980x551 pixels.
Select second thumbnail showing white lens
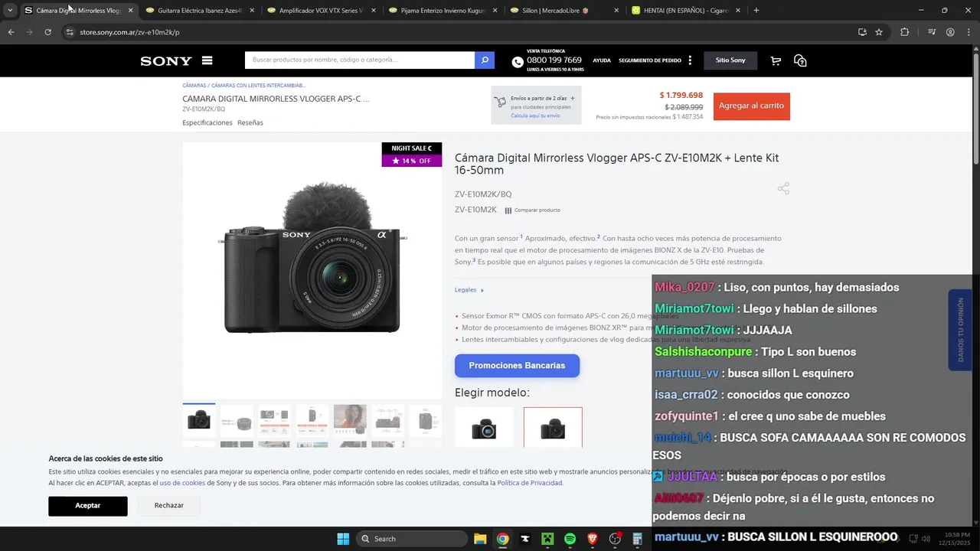click(x=237, y=420)
